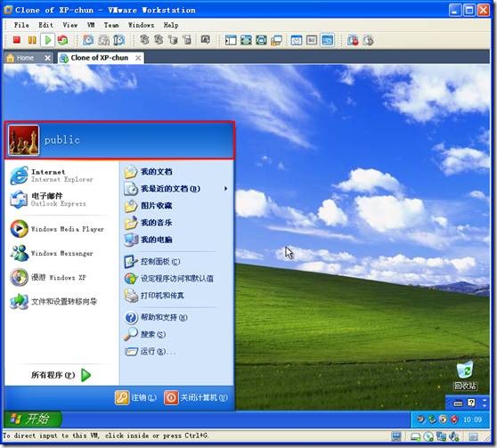Open 运行 Run dialog entry

pos(176,352)
